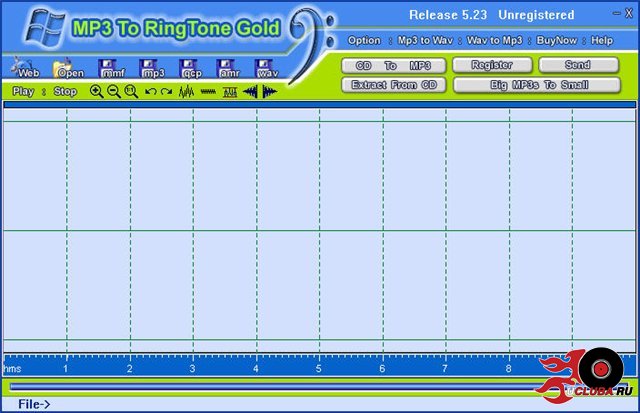Screen dimensions: 640x413
Task: Click the top blue progress bar
Action: tap(320, 105)
